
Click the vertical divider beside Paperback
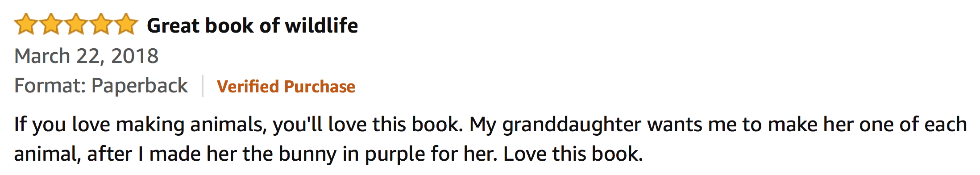203,86
